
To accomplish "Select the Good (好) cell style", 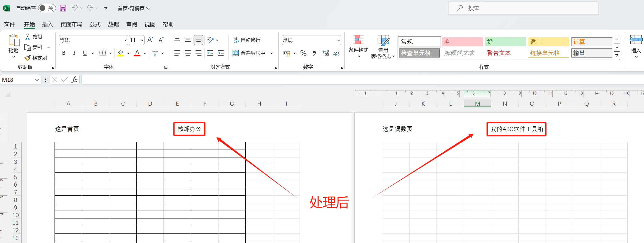I will tap(505, 42).
